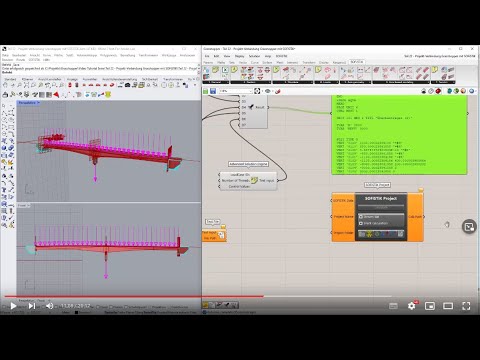Play the video
The height and width of the screenshot is (360, 480).
13,306
